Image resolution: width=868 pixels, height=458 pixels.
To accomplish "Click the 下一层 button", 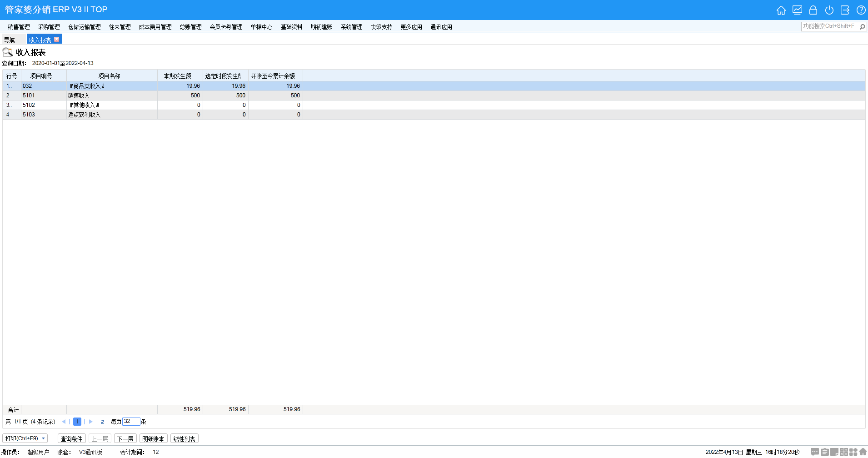I will pos(125,438).
